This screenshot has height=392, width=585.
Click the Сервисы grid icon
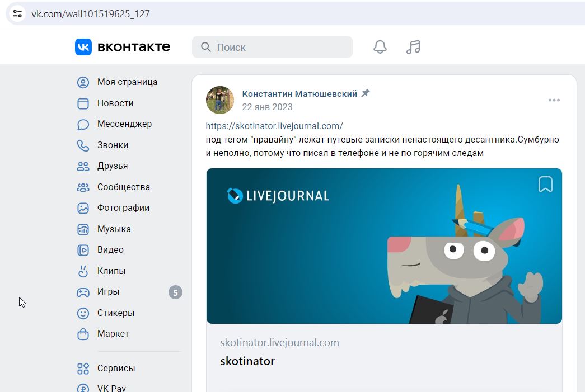pos(83,369)
